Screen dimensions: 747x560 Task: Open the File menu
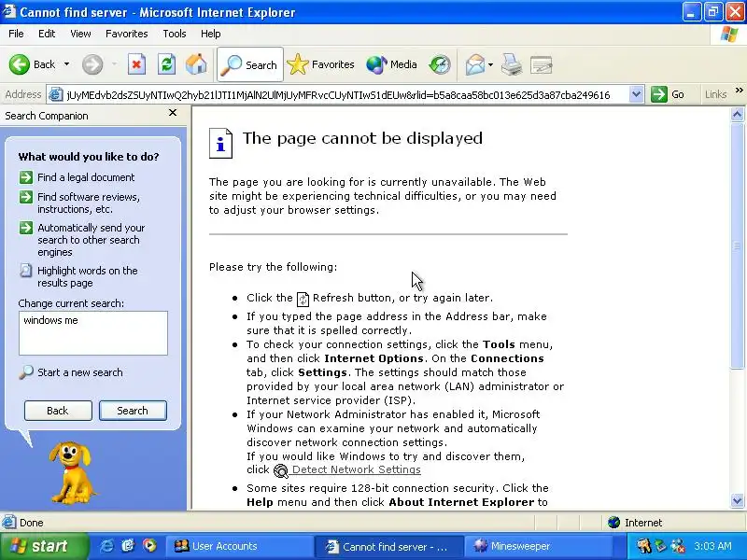click(16, 34)
